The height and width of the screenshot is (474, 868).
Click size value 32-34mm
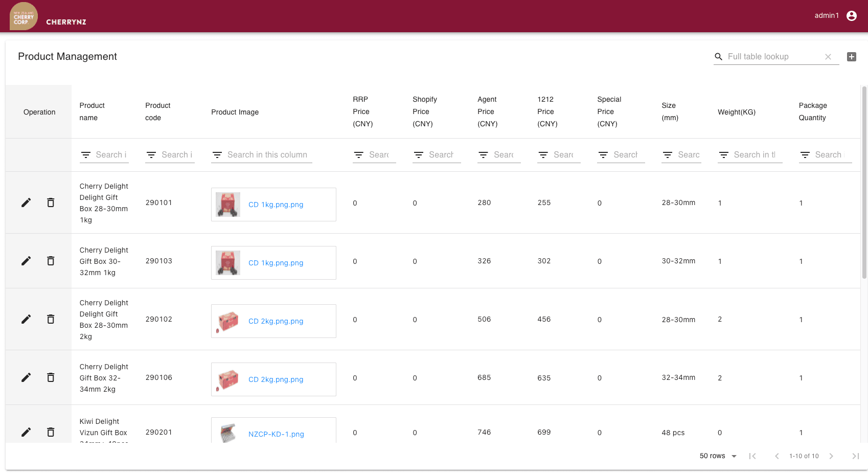pos(678,377)
